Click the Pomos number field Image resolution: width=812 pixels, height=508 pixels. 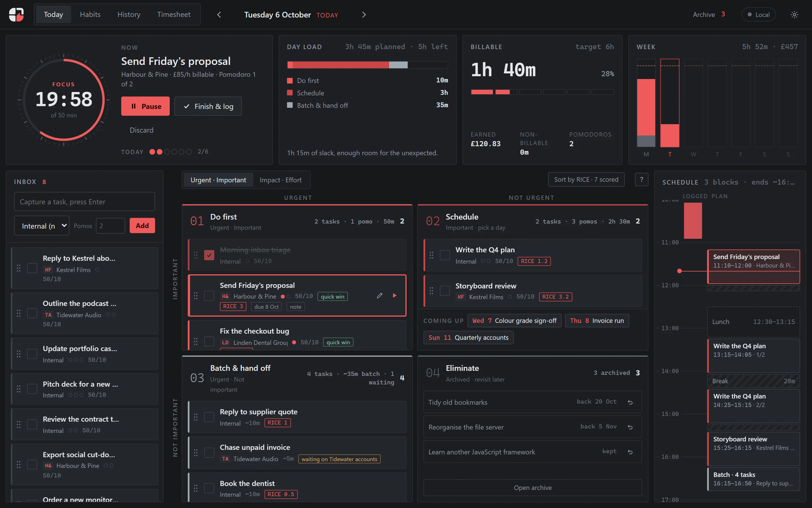click(111, 225)
